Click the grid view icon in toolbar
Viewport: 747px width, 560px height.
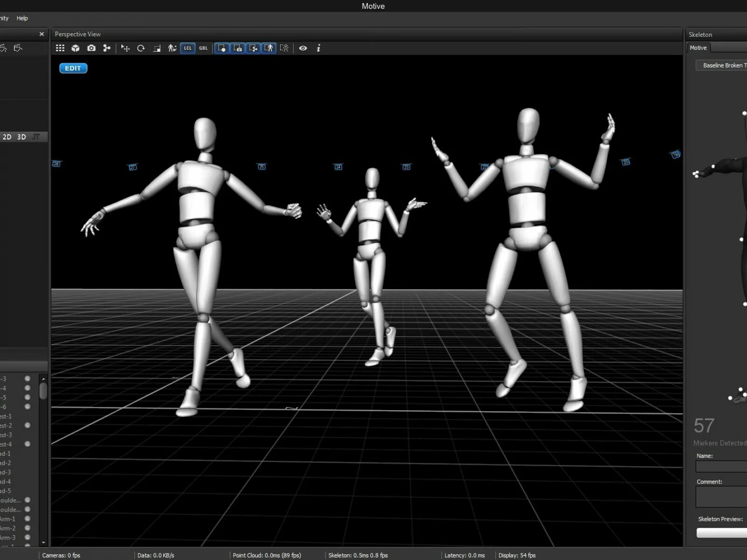point(60,48)
